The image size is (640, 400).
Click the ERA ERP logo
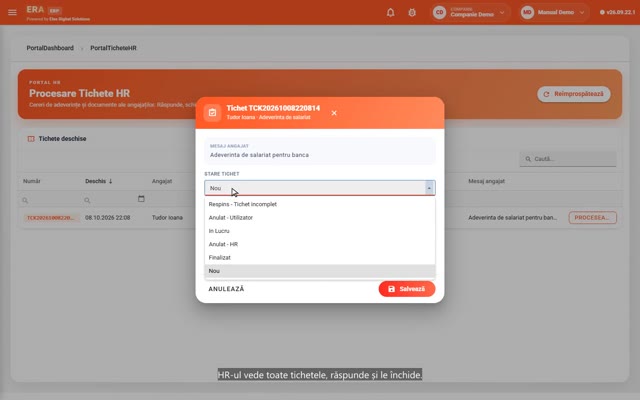point(44,10)
